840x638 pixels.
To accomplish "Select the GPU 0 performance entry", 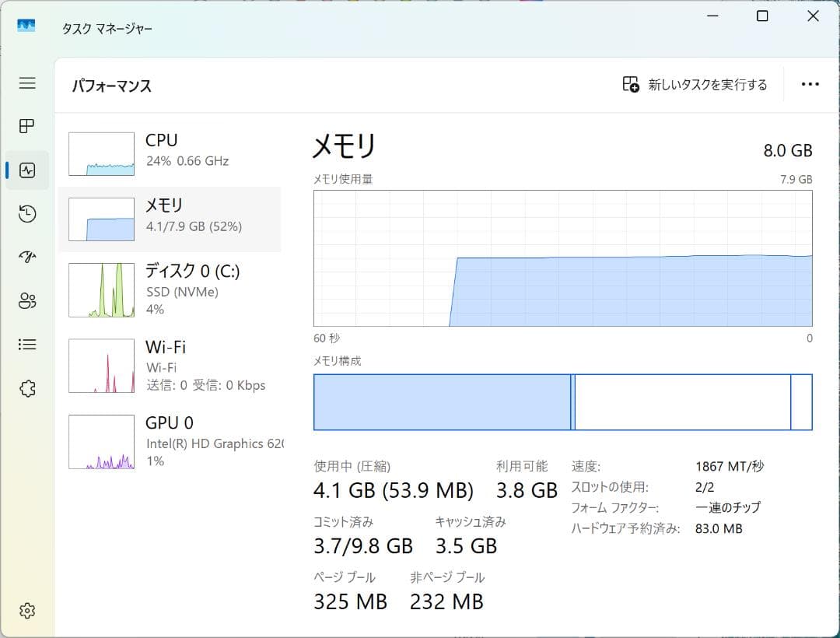I will click(x=171, y=441).
